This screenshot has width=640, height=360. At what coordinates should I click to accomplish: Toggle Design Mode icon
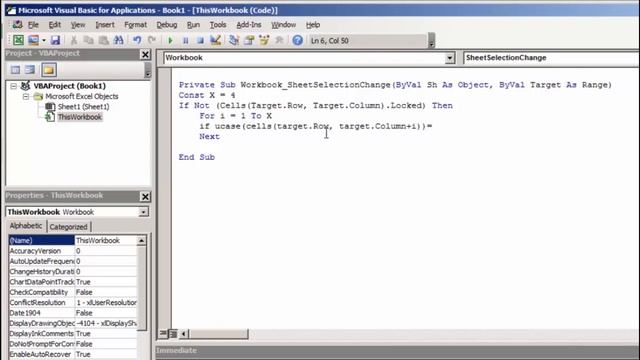point(215,40)
